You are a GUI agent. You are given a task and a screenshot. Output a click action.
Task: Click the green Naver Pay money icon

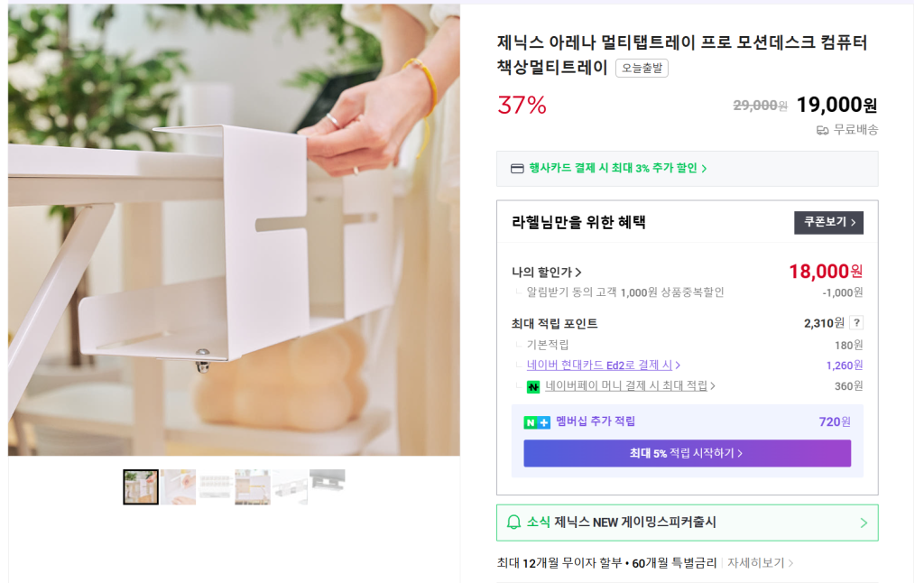click(x=533, y=386)
